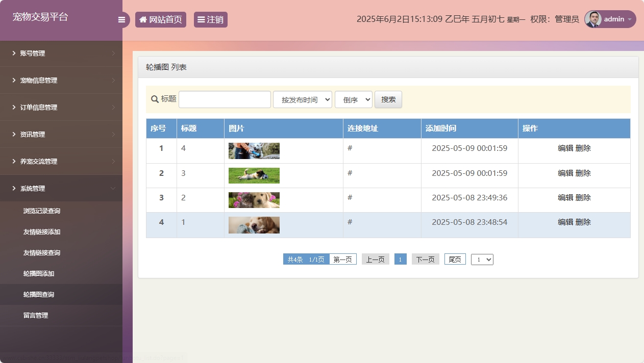This screenshot has width=644, height=363.
Task: Open the admin user dropdown arrow
Action: point(630,19)
